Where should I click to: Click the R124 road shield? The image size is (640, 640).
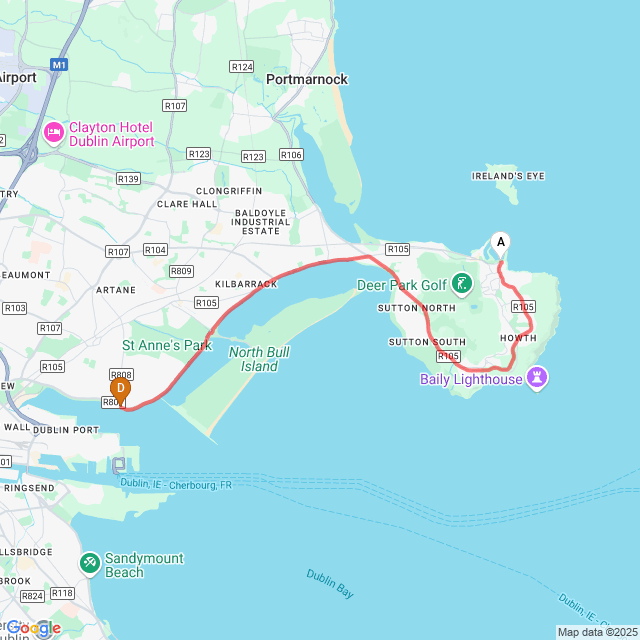pos(242,67)
